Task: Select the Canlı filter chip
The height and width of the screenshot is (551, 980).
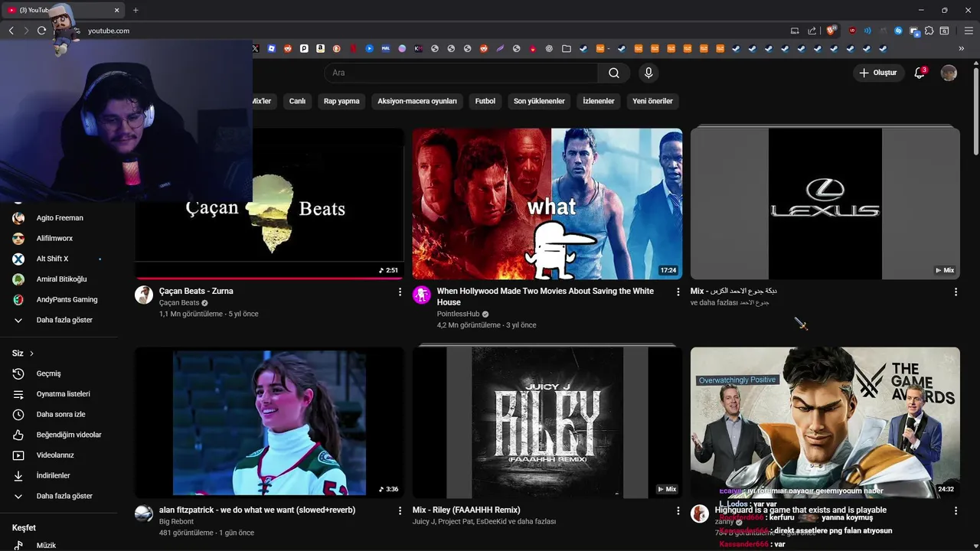Action: 297,101
